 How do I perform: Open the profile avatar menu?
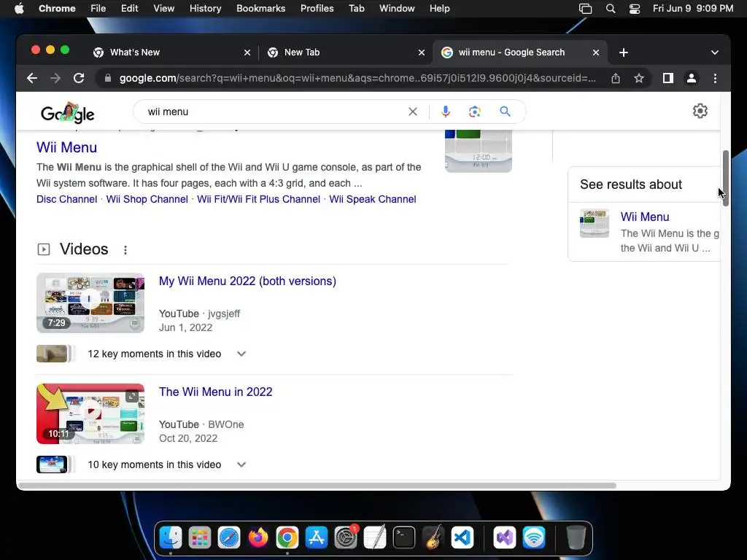click(x=692, y=78)
